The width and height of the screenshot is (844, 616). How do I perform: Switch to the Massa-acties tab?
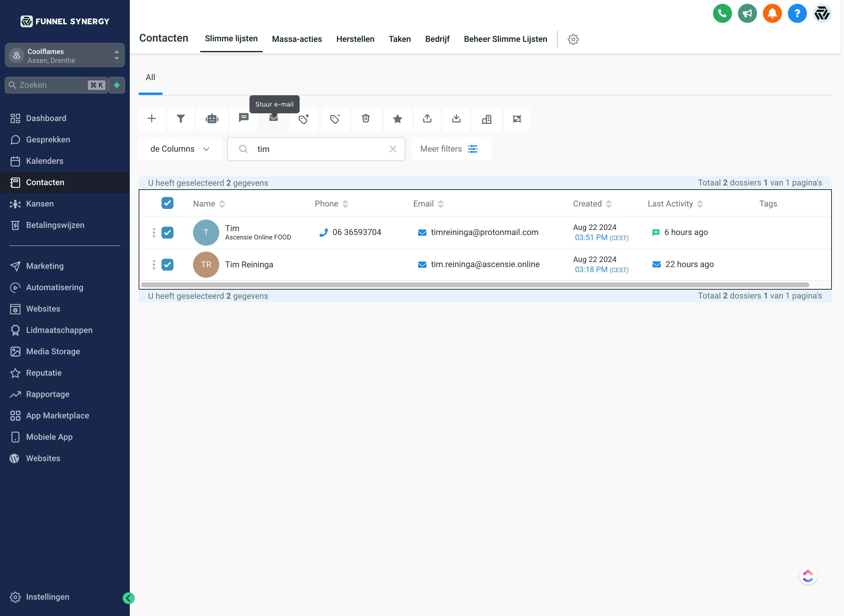pyautogui.click(x=297, y=39)
